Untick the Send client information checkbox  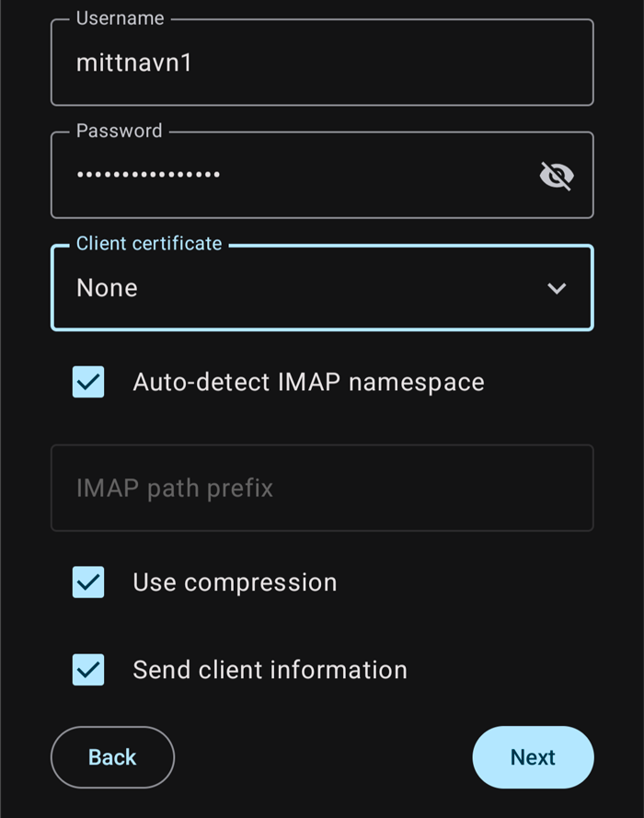(88, 670)
